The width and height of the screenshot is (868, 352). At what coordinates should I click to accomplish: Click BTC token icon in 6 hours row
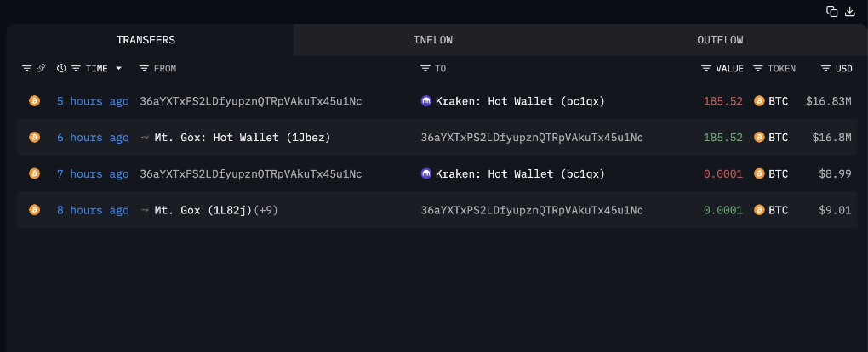(759, 138)
